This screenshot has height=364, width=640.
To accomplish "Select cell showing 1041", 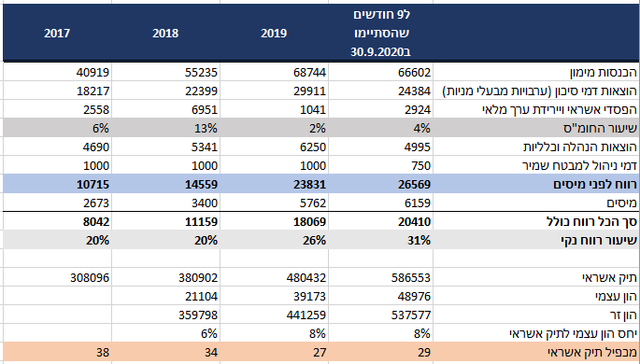I will point(313,110).
